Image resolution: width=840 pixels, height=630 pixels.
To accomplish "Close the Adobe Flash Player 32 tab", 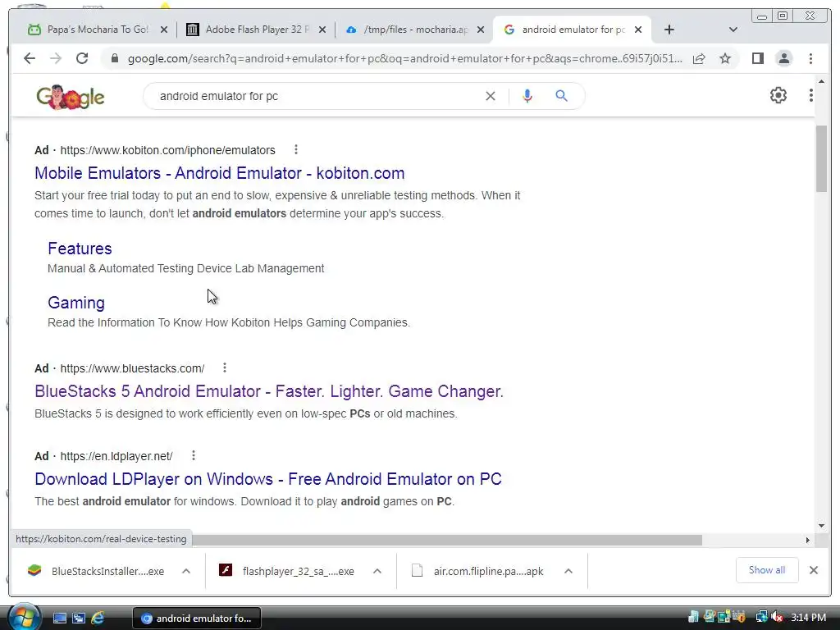I will 322,30.
